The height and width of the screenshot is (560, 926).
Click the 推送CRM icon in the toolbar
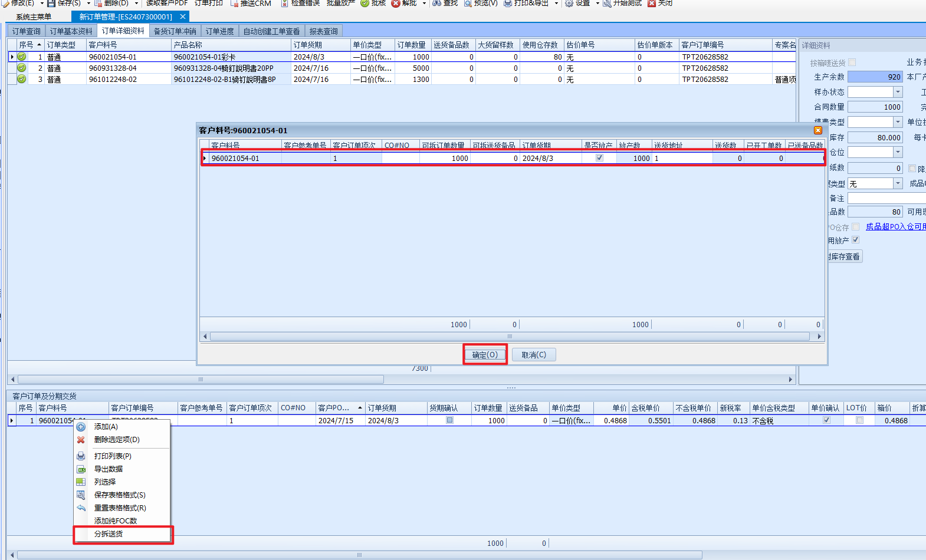(234, 3)
